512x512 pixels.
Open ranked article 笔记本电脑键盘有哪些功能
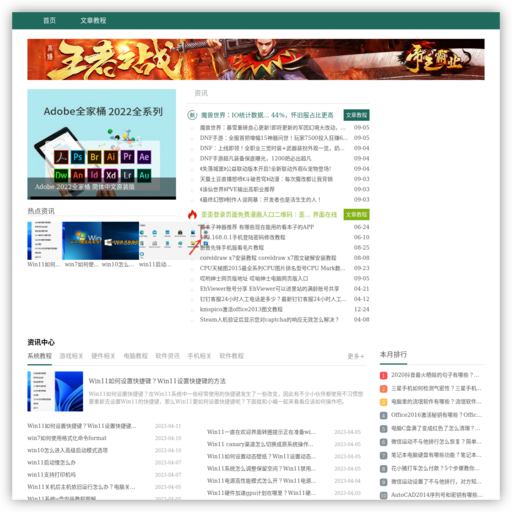pyautogui.click(x=436, y=455)
